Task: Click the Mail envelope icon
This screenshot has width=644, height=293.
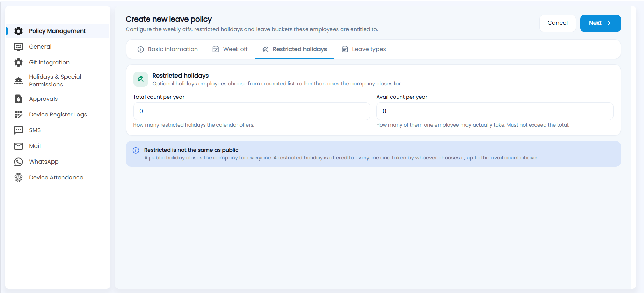Action: coord(19,146)
